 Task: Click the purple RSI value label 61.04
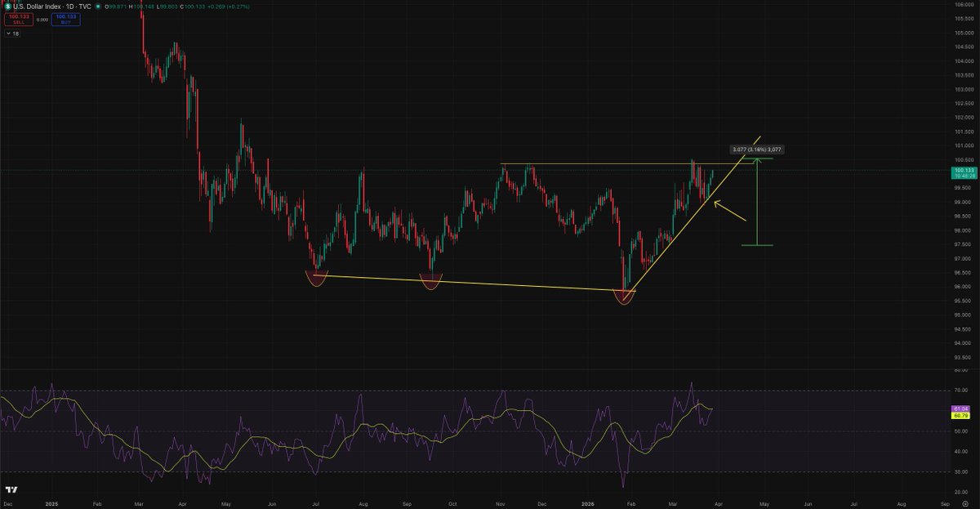pyautogui.click(x=960, y=408)
